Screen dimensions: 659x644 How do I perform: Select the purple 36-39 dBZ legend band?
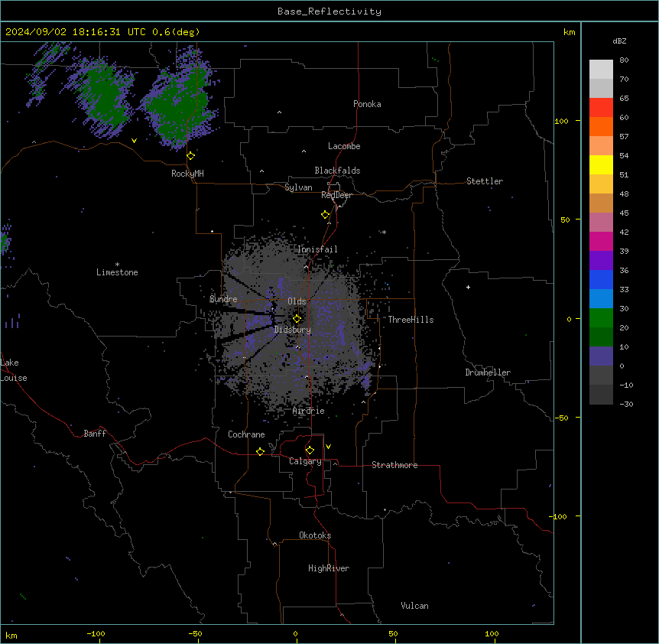[x=601, y=261]
